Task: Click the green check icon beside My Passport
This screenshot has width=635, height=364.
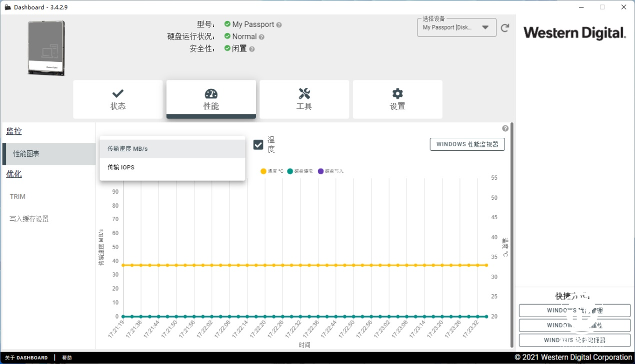Action: [227, 24]
